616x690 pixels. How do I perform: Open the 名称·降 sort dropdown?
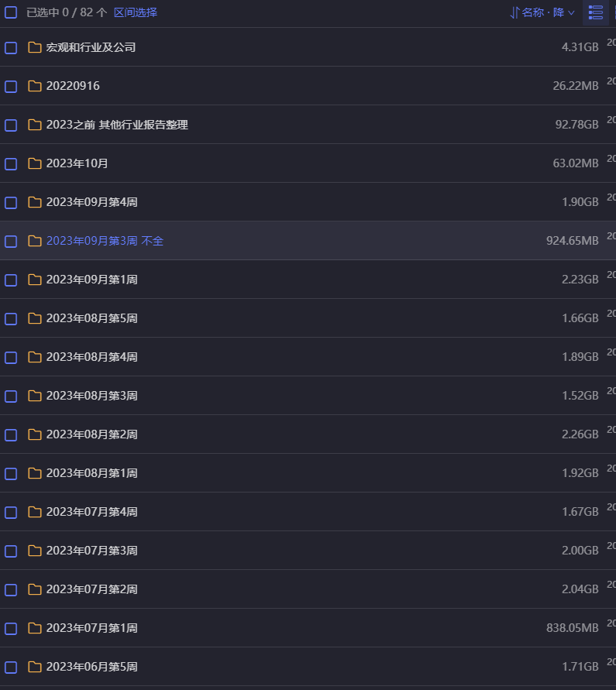pos(542,12)
